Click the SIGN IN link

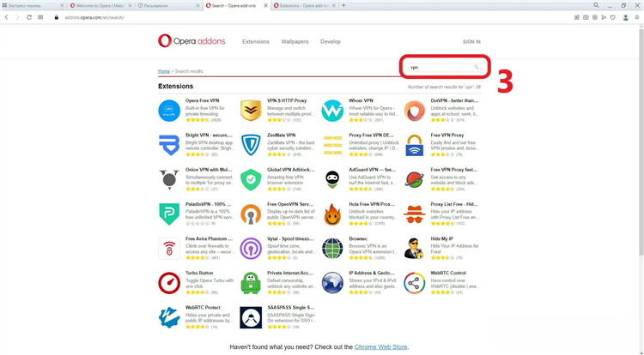coord(471,42)
